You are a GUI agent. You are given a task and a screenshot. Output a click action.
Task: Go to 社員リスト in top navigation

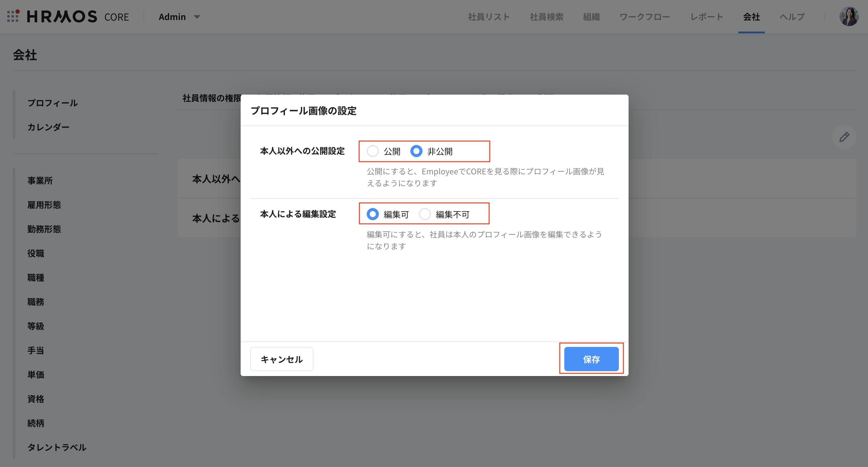(489, 17)
